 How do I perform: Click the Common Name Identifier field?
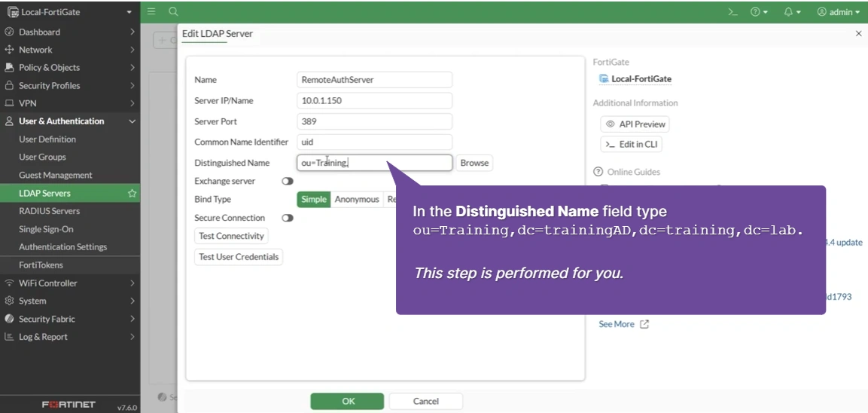(375, 142)
